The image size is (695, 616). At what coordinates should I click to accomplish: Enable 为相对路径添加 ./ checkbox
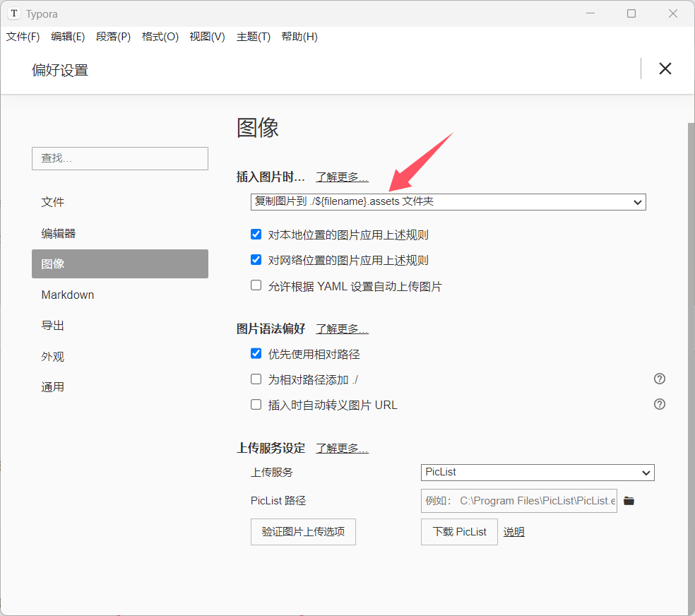(256, 379)
